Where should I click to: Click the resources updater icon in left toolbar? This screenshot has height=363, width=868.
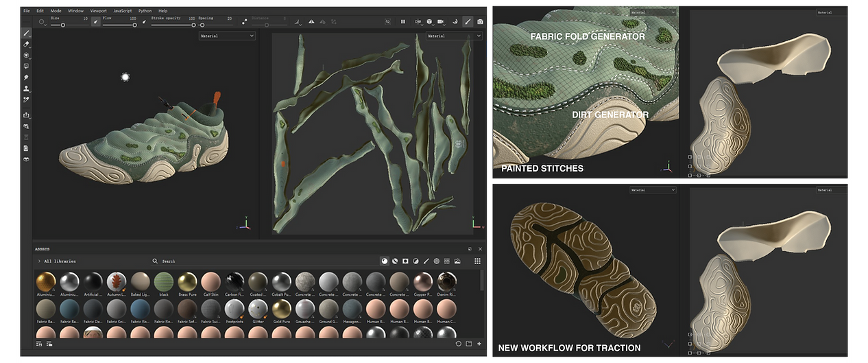(x=27, y=126)
